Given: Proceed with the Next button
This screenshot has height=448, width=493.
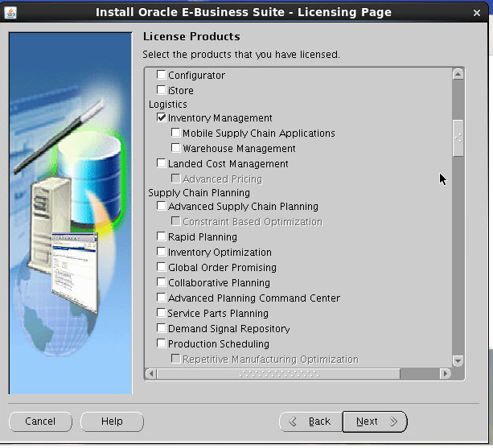Looking at the screenshot, I should click(375, 421).
